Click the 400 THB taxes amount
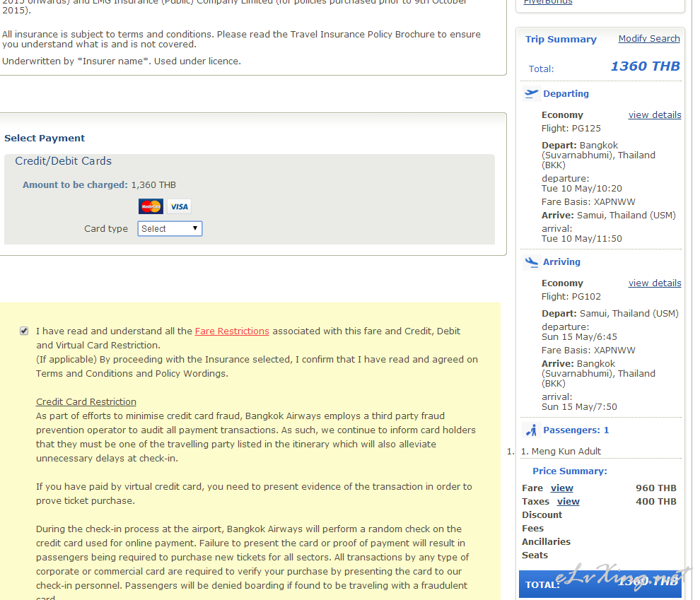 (x=655, y=501)
